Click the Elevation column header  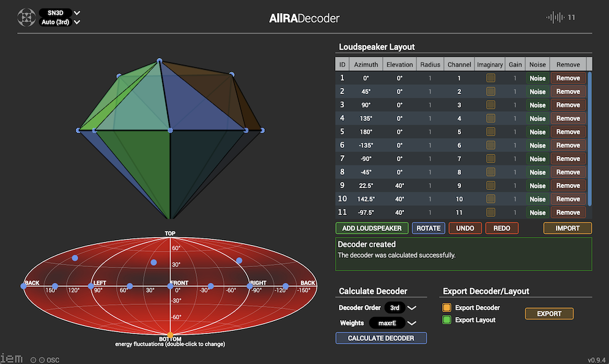pos(399,64)
